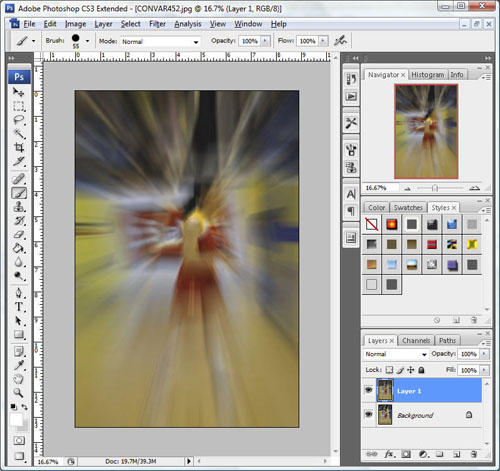500x471 pixels.
Task: Select the Rectangle shape tool
Action: point(18,335)
